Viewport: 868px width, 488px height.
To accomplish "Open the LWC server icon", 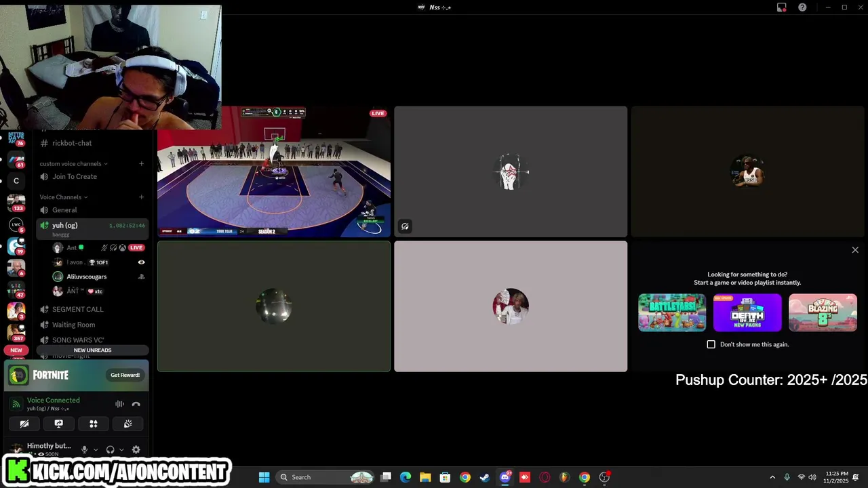I will (16, 224).
